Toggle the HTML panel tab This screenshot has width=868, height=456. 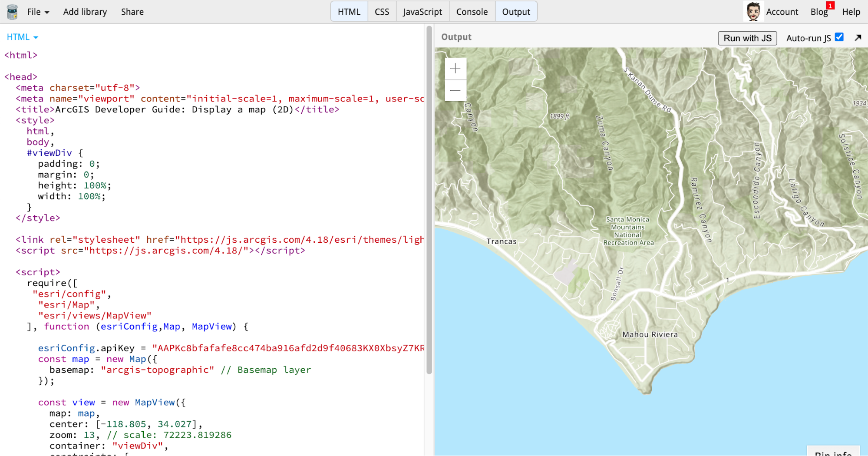click(349, 12)
